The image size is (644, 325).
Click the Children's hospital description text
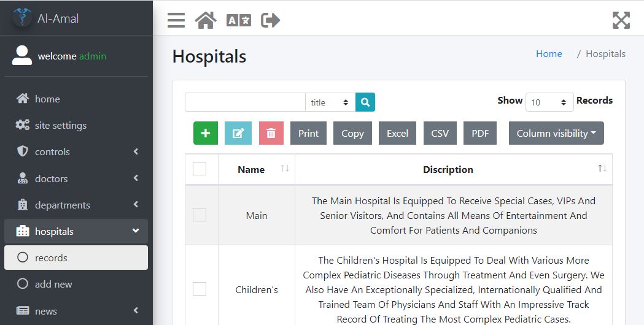pyautogui.click(x=454, y=289)
